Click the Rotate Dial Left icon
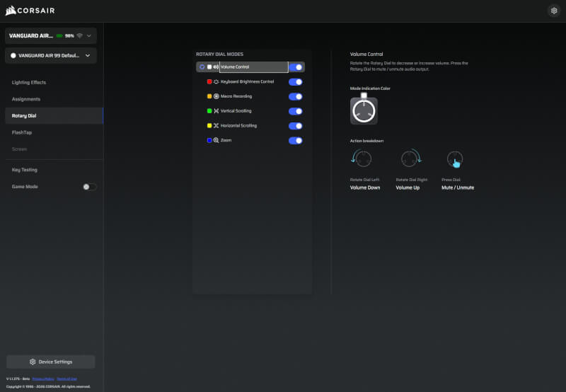566x392 pixels. (362, 158)
